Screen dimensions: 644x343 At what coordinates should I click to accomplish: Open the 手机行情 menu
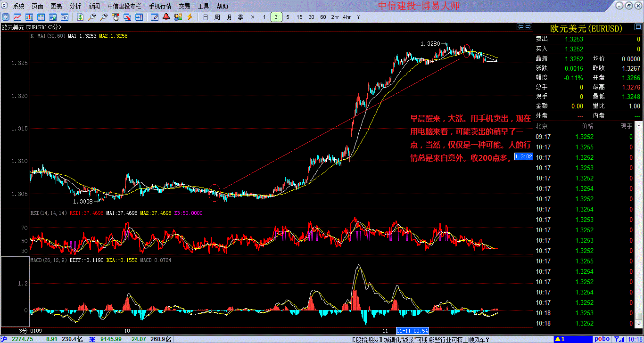click(160, 6)
